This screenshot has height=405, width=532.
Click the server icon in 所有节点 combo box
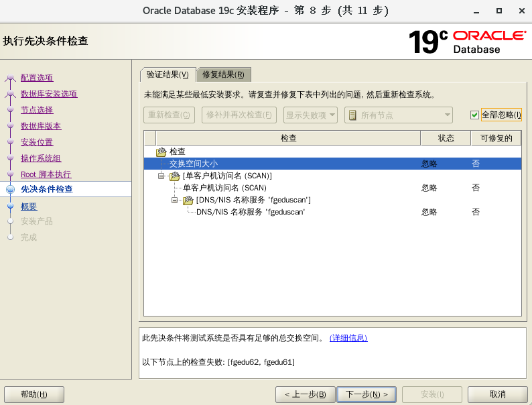click(x=352, y=115)
